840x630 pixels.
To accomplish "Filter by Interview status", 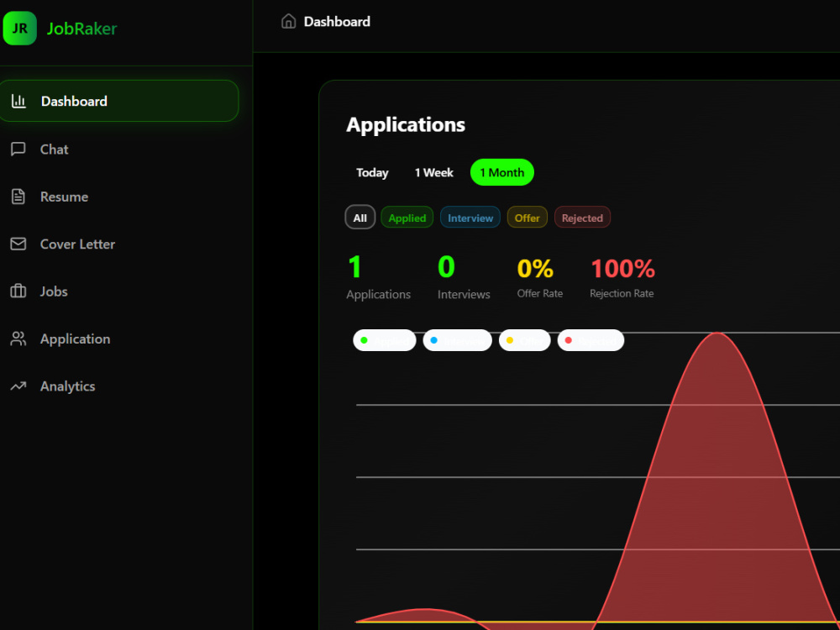I will 470,218.
